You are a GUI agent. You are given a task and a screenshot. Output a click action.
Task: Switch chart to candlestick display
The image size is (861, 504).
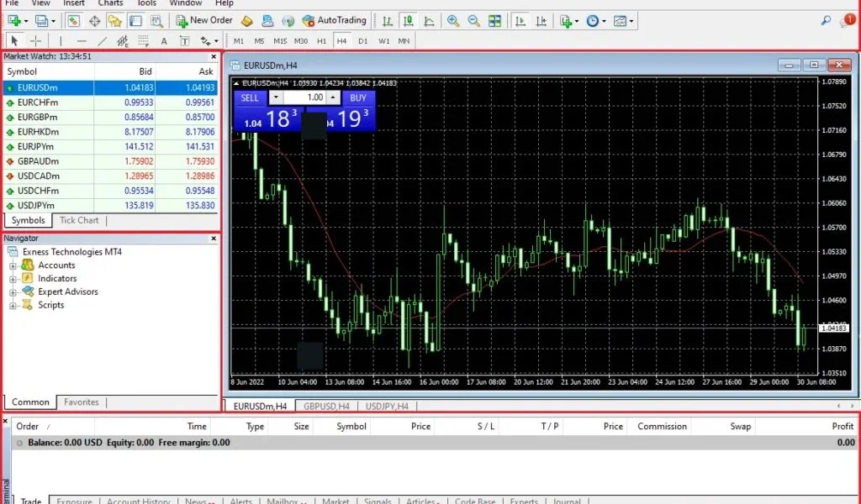point(408,20)
